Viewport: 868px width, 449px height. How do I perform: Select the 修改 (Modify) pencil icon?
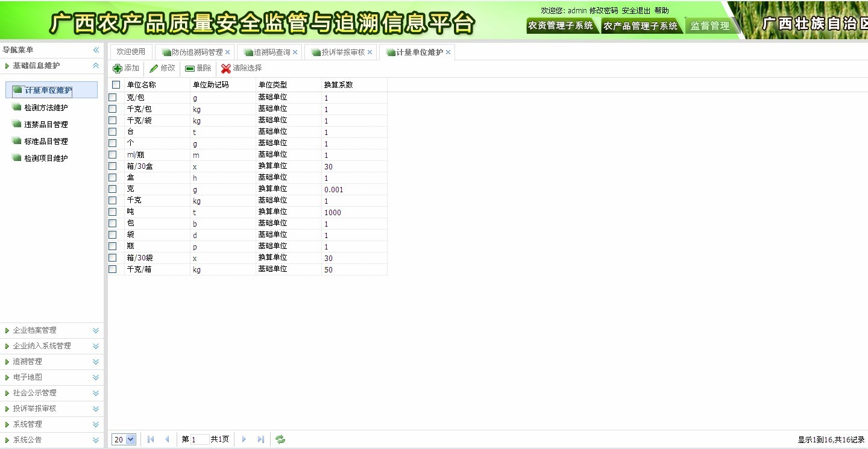154,68
